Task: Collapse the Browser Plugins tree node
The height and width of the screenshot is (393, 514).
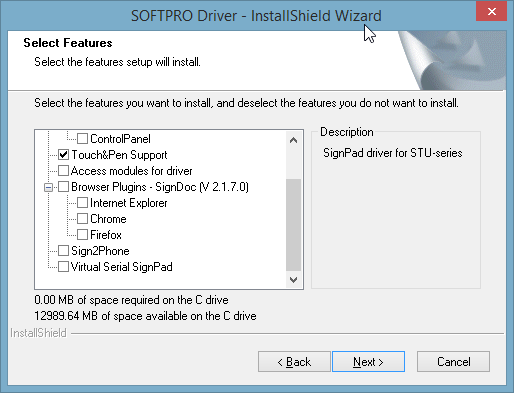Action: tap(48, 187)
